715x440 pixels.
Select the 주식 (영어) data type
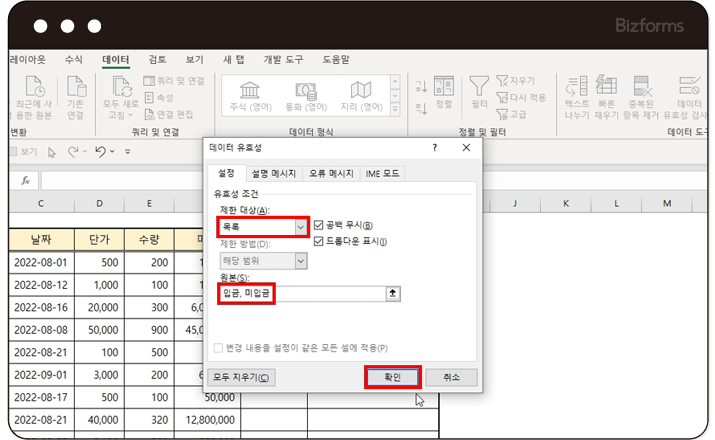pyautogui.click(x=250, y=96)
